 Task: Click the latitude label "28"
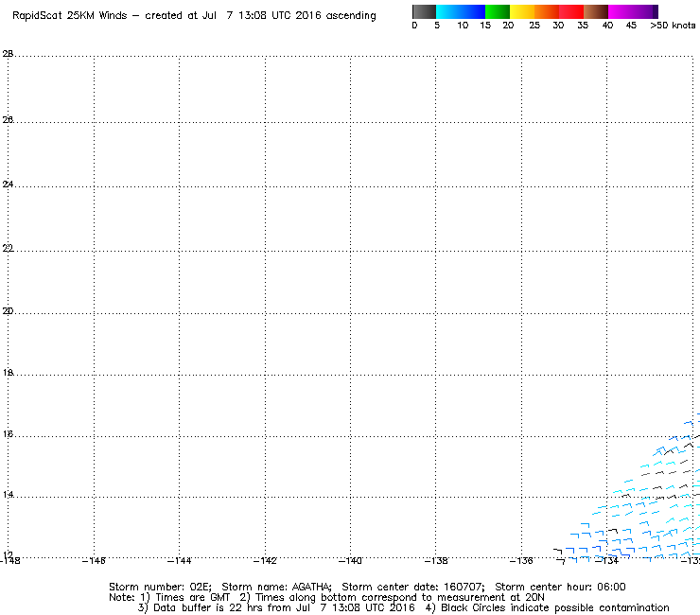click(x=8, y=54)
